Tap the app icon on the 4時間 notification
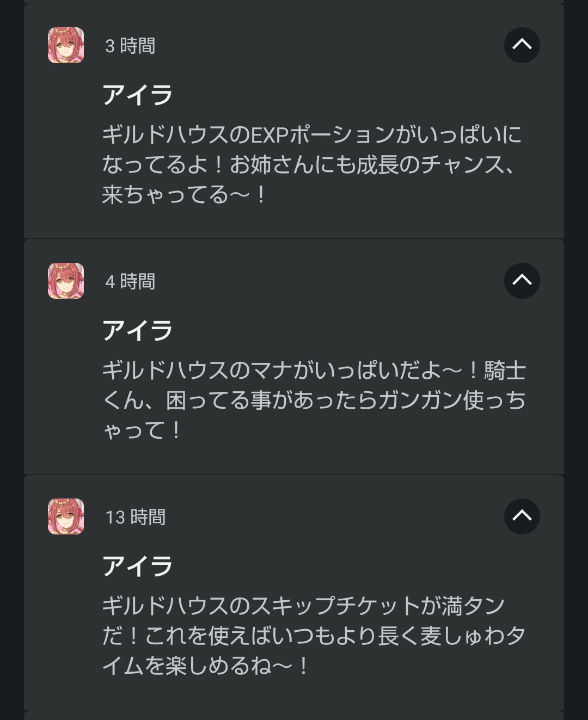 [66, 281]
